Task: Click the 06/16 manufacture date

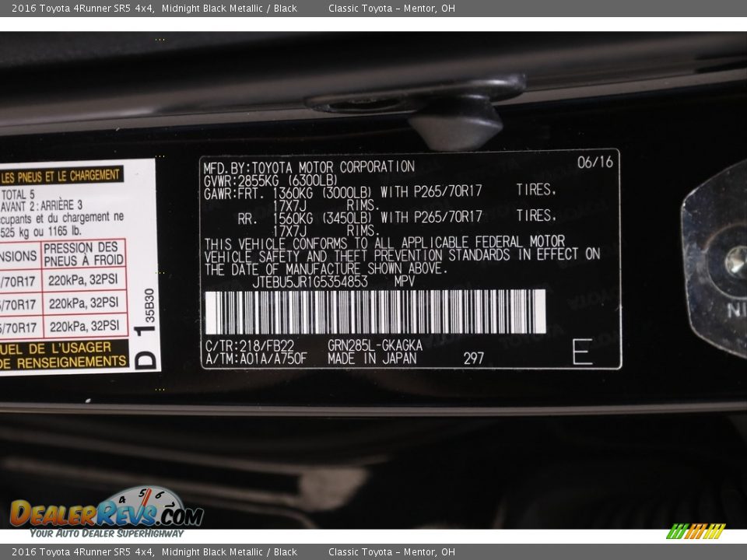Action: click(x=595, y=163)
